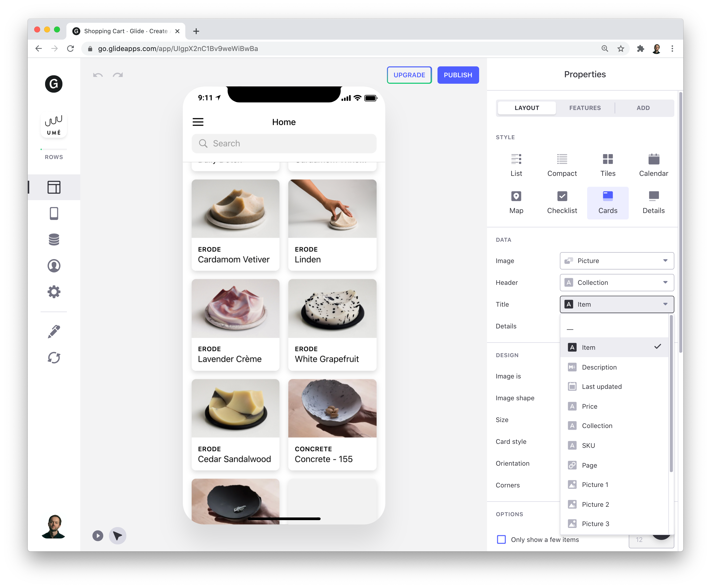The height and width of the screenshot is (588, 711).
Task: Pick Description from the Title dropdown list
Action: pyautogui.click(x=599, y=367)
